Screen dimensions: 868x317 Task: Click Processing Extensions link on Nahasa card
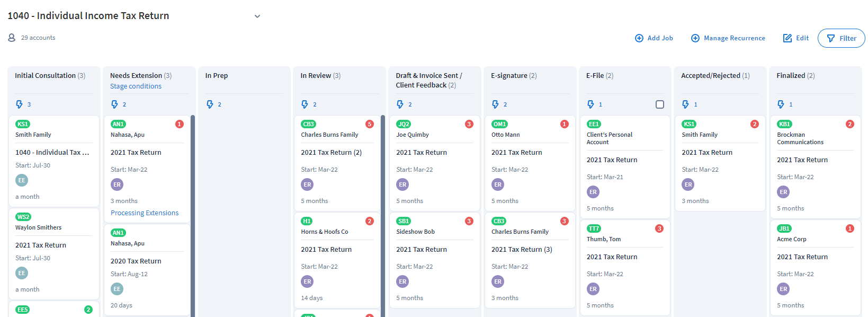click(145, 213)
